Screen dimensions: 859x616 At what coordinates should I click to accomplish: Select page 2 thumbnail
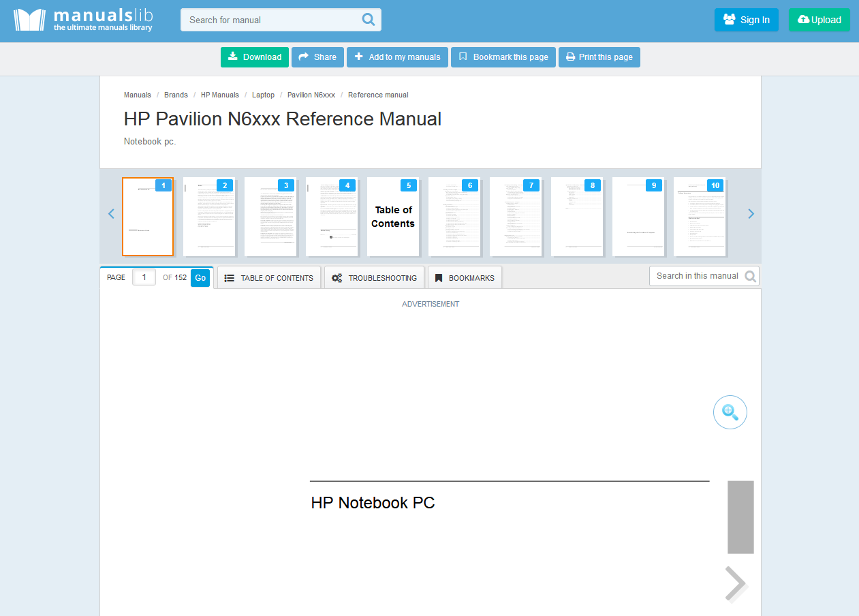point(209,217)
